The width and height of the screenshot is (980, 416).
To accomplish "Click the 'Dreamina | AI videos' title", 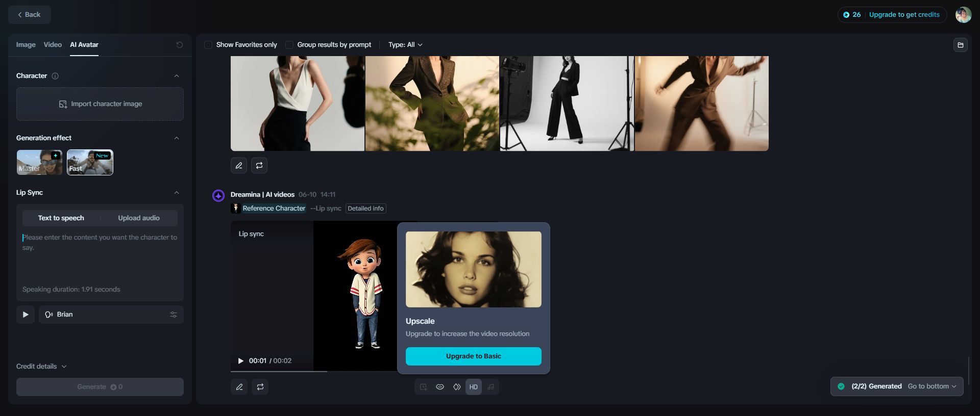I will 262,195.
